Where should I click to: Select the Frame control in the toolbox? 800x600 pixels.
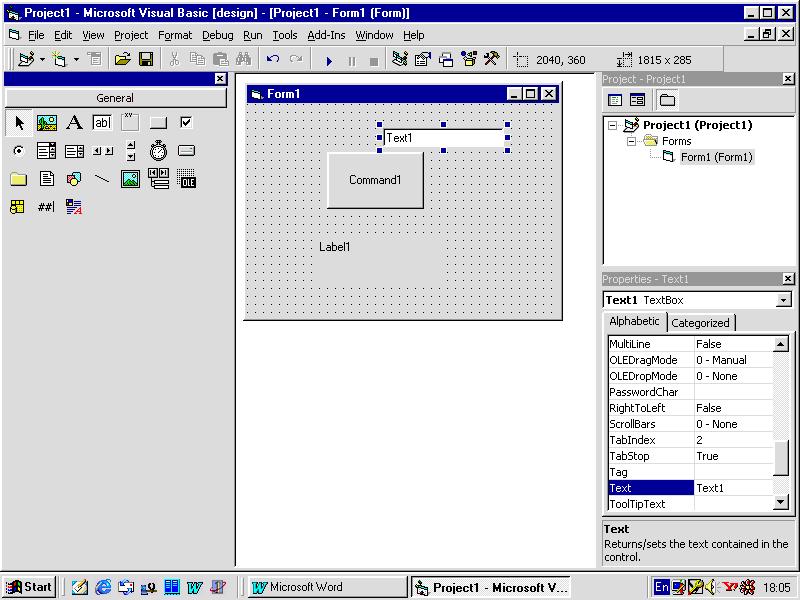tap(130, 122)
